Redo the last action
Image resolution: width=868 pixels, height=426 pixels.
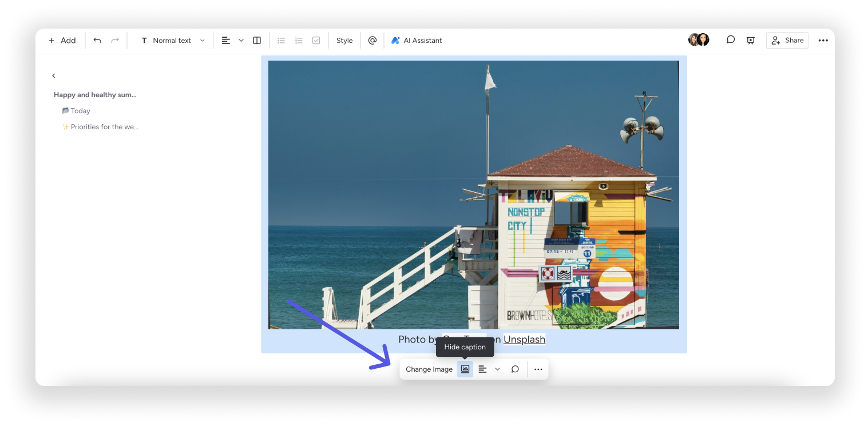click(115, 41)
